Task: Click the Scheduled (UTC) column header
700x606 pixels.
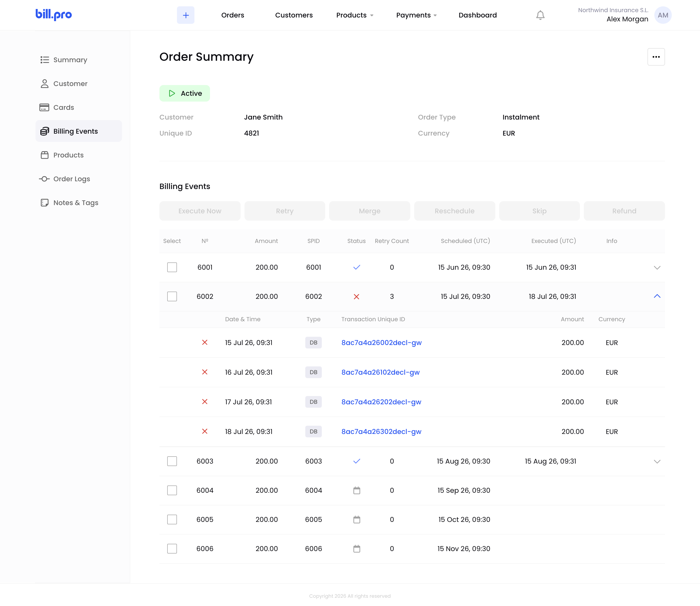Action: pyautogui.click(x=465, y=241)
